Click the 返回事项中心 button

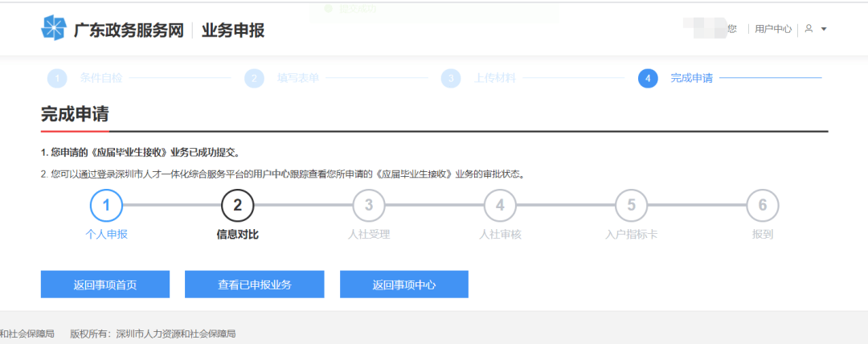point(404,285)
